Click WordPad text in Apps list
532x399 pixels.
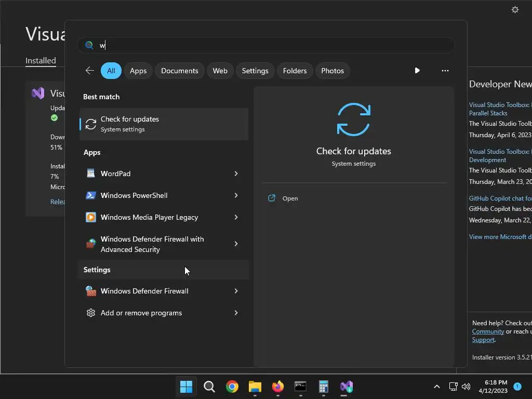click(x=115, y=174)
